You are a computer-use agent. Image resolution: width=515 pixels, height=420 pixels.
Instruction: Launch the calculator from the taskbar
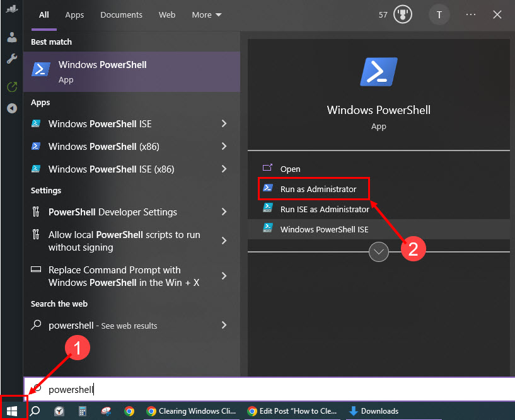click(82, 411)
